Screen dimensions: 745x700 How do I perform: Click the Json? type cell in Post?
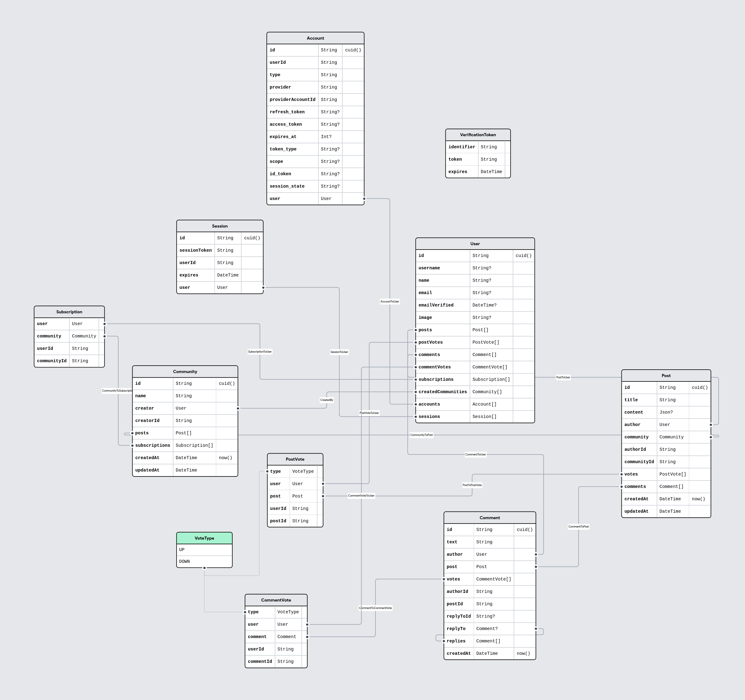pyautogui.click(x=673, y=412)
